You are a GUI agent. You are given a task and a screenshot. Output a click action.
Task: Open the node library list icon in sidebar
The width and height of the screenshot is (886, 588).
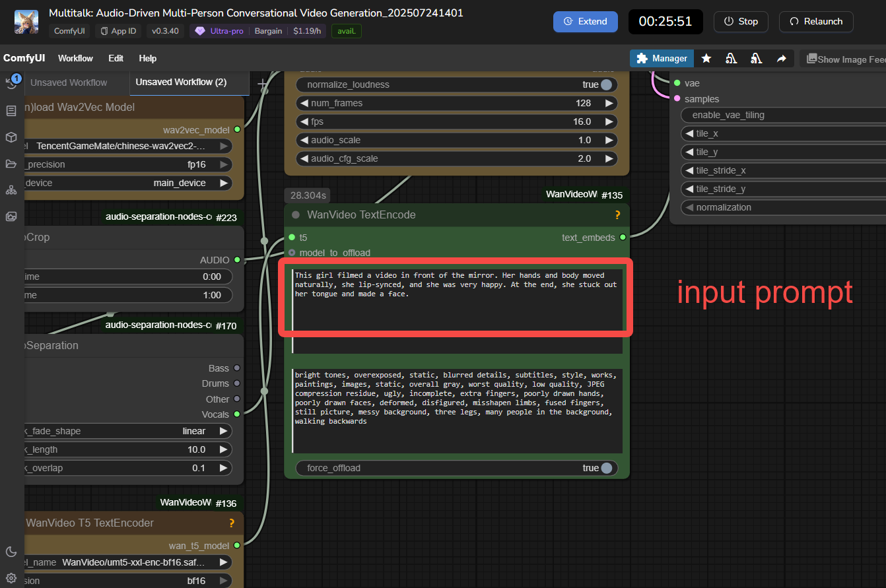11,110
